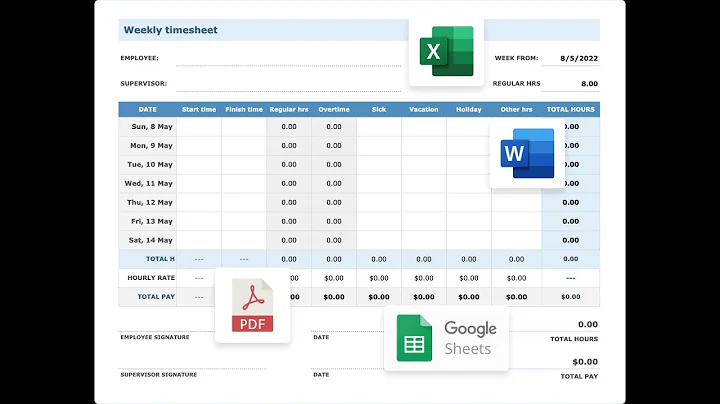This screenshot has height=404, width=720.
Task: Click the Overtime column header
Action: tap(334, 109)
